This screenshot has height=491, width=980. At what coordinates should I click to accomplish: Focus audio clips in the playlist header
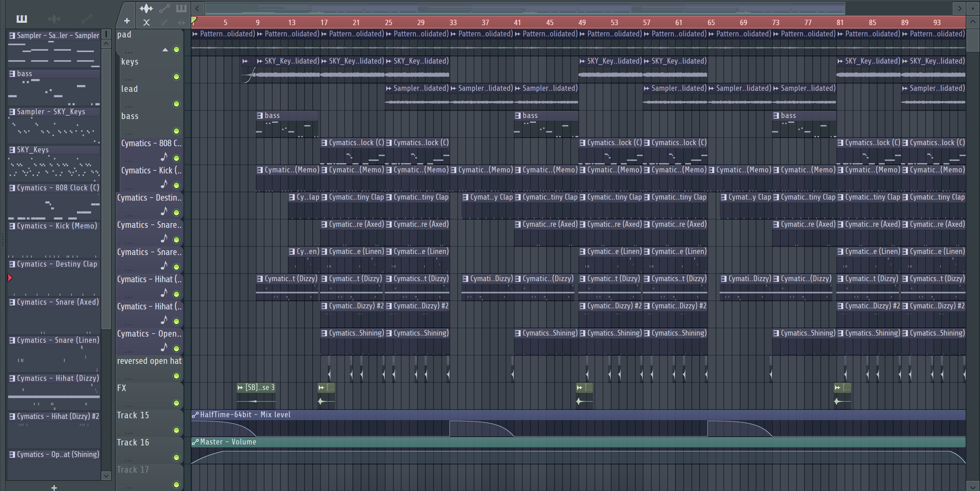coord(146,9)
